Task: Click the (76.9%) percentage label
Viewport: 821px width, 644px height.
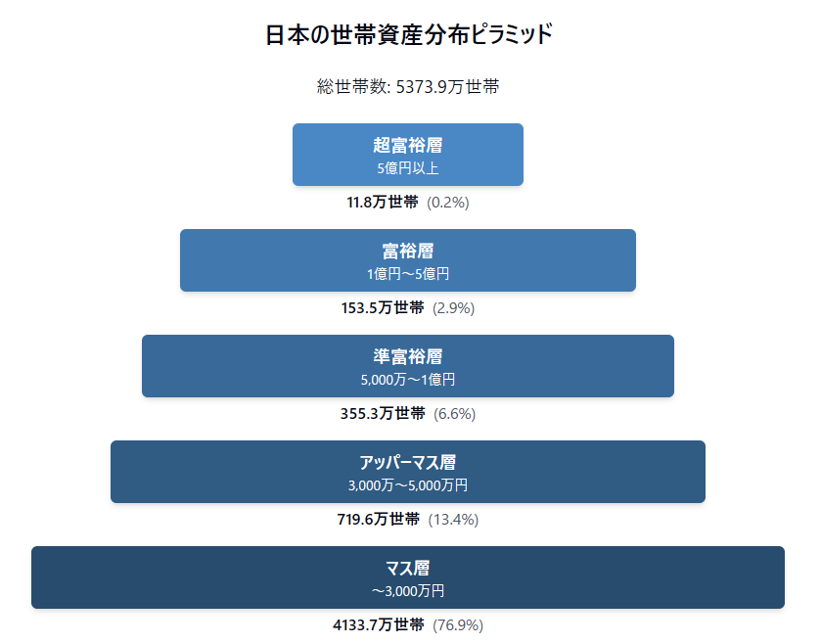Action: tap(458, 625)
